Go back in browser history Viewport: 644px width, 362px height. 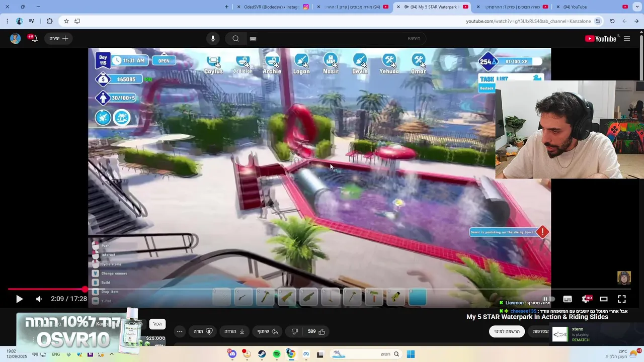click(636, 21)
